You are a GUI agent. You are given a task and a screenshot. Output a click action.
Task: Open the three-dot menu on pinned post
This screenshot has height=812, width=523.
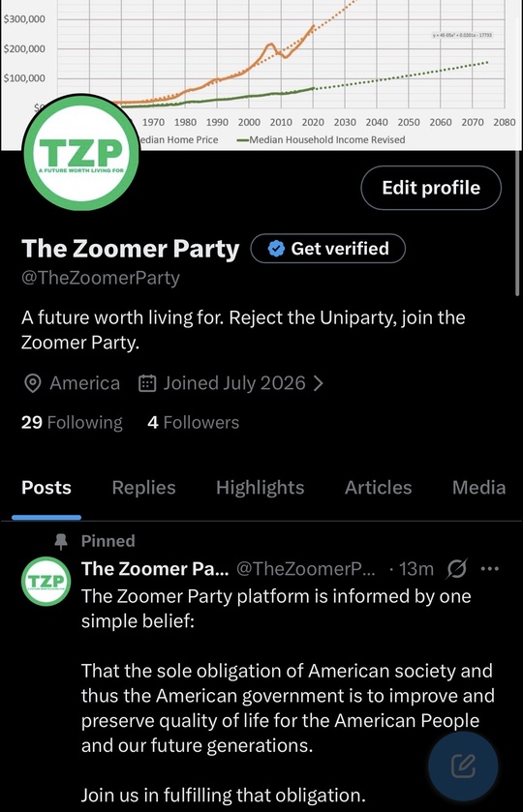(490, 569)
